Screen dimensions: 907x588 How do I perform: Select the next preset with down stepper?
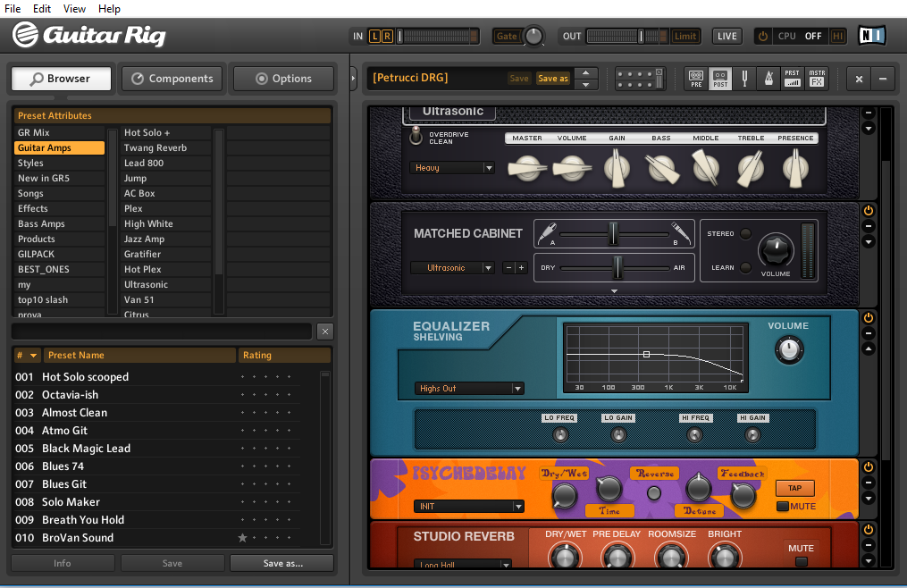click(585, 85)
